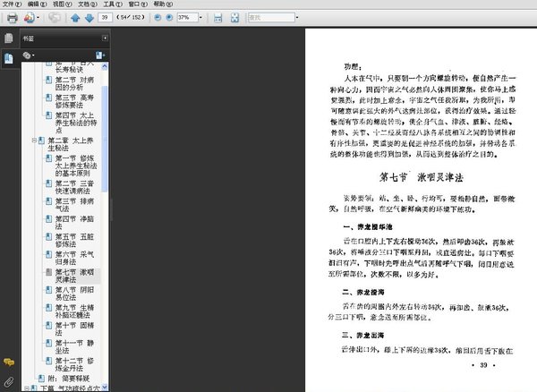The height and width of the screenshot is (392, 537).
Task: Click the bookmarks vertical scrollbar thumb
Action: (105, 139)
